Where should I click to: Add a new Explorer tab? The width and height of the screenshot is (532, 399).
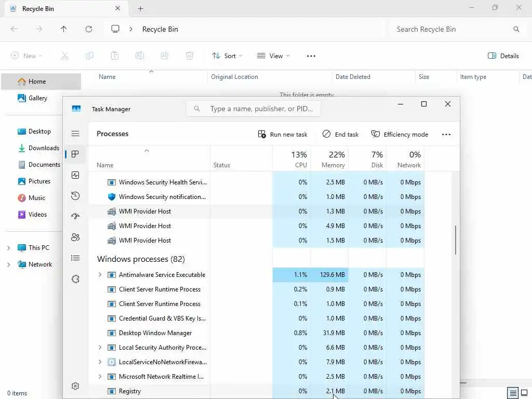(140, 9)
